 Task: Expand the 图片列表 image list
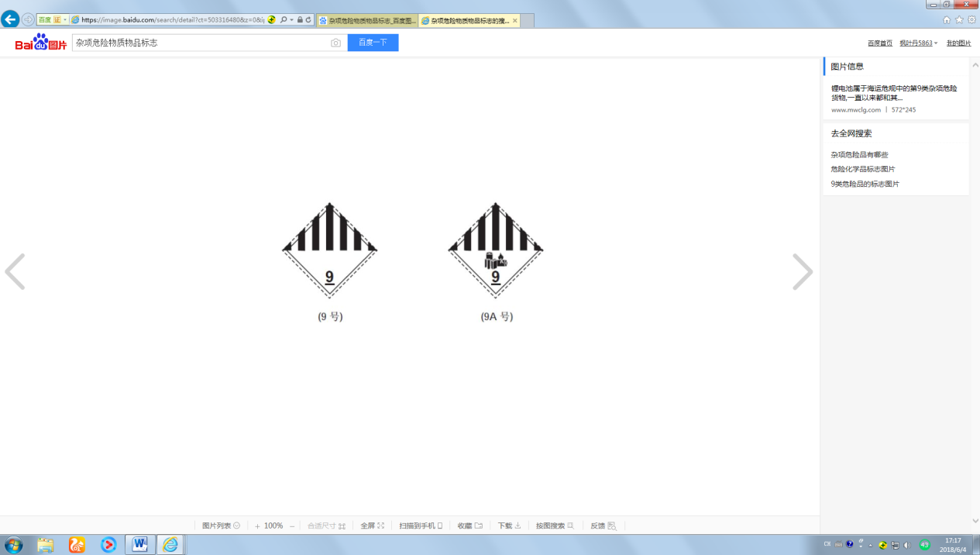(x=221, y=526)
